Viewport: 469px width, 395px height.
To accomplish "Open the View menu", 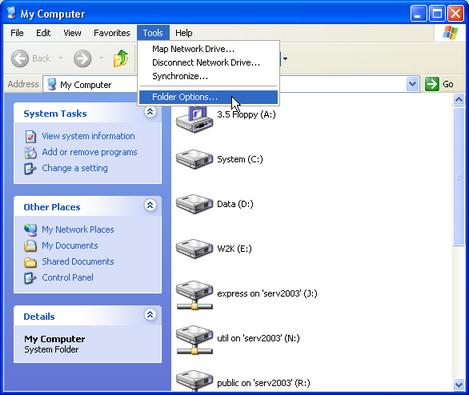I will click(72, 33).
